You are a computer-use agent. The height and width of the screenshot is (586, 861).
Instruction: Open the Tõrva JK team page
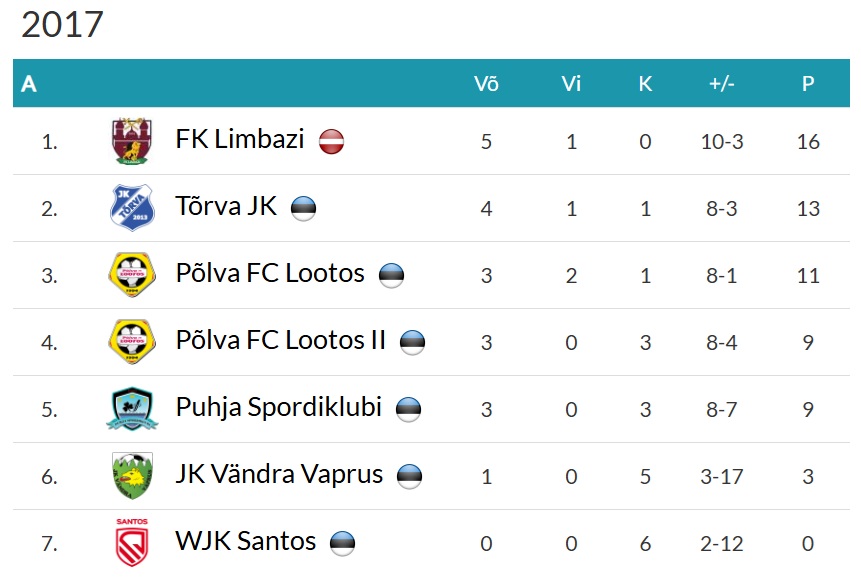pyautogui.click(x=226, y=207)
